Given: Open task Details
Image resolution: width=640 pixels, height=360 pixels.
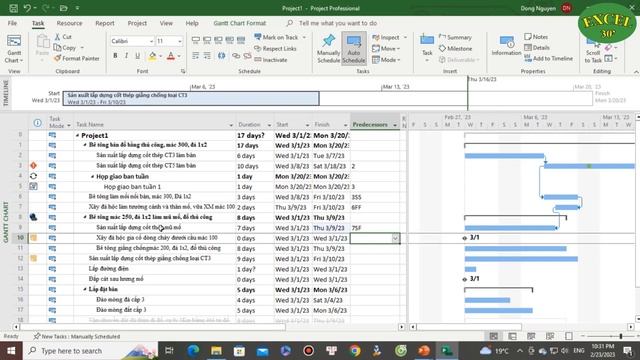Looking at the screenshot, I should point(537,48).
